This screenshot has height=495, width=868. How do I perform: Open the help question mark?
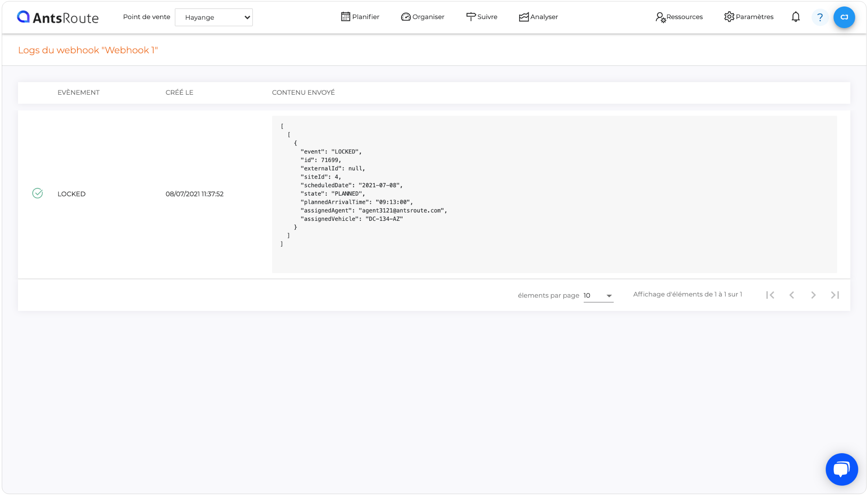pos(820,17)
